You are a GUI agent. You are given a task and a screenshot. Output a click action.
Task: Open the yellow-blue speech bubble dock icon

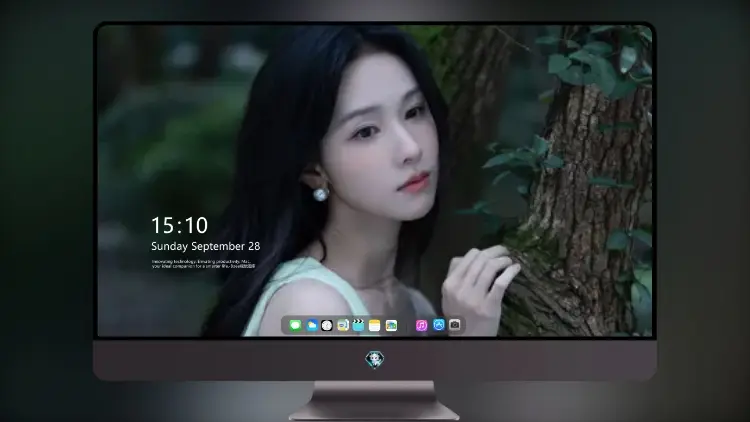(x=342, y=325)
